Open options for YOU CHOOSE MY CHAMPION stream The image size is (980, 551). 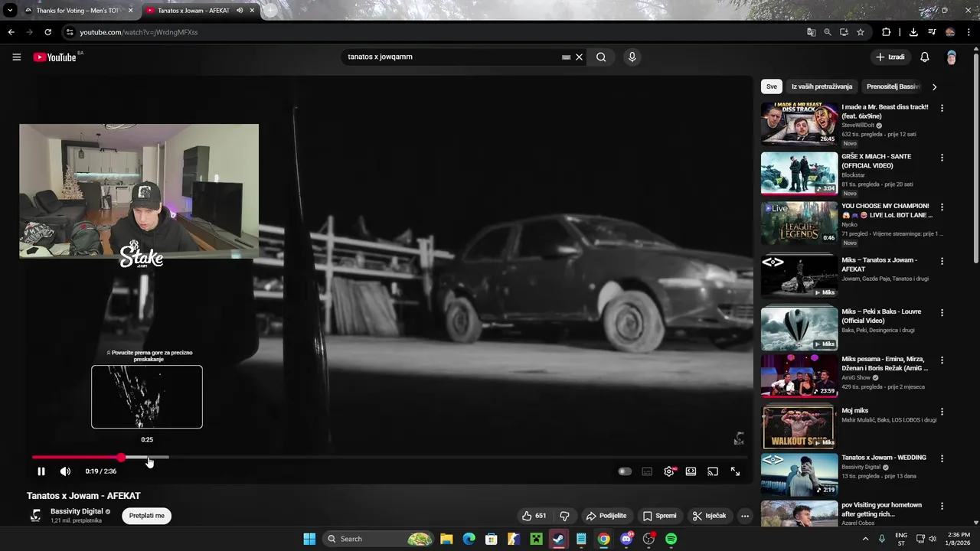[942, 207]
